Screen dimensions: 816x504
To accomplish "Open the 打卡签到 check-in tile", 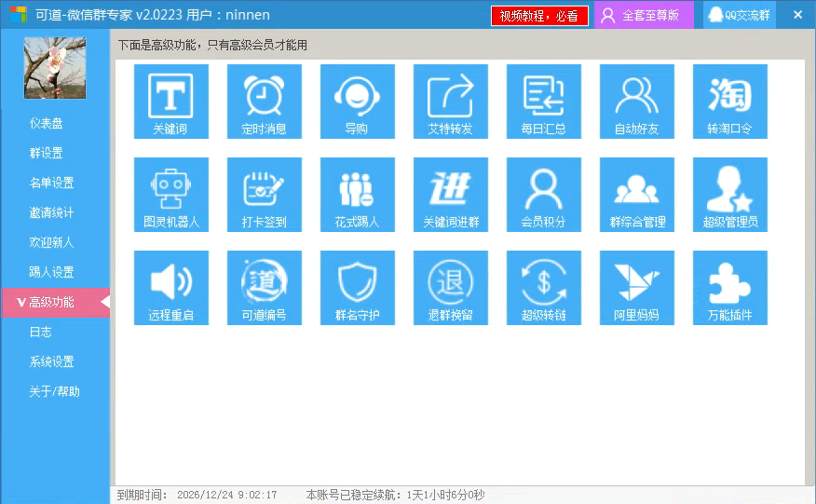I will pos(264,194).
